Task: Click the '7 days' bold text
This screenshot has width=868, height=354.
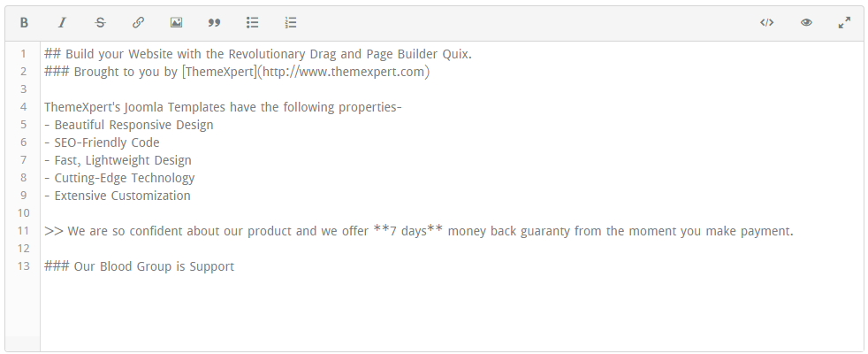Action: 408,231
